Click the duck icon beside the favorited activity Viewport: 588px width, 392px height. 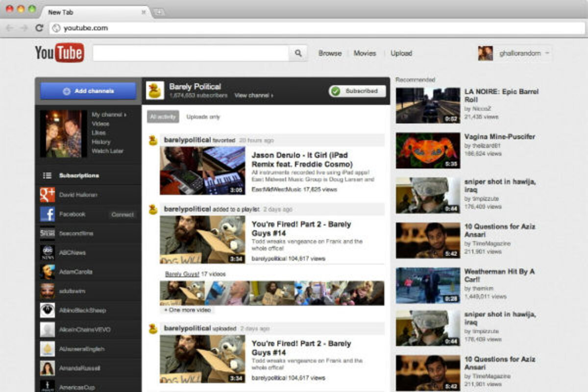click(x=153, y=141)
